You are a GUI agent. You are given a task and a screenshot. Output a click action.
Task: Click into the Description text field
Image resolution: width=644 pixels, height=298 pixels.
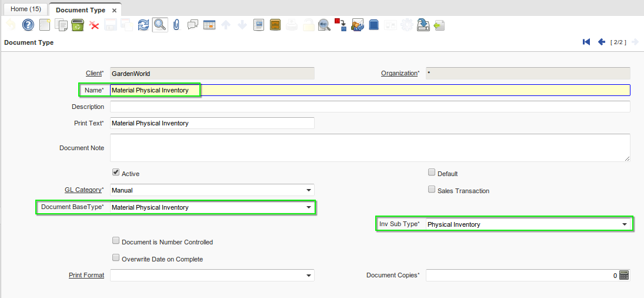click(369, 107)
